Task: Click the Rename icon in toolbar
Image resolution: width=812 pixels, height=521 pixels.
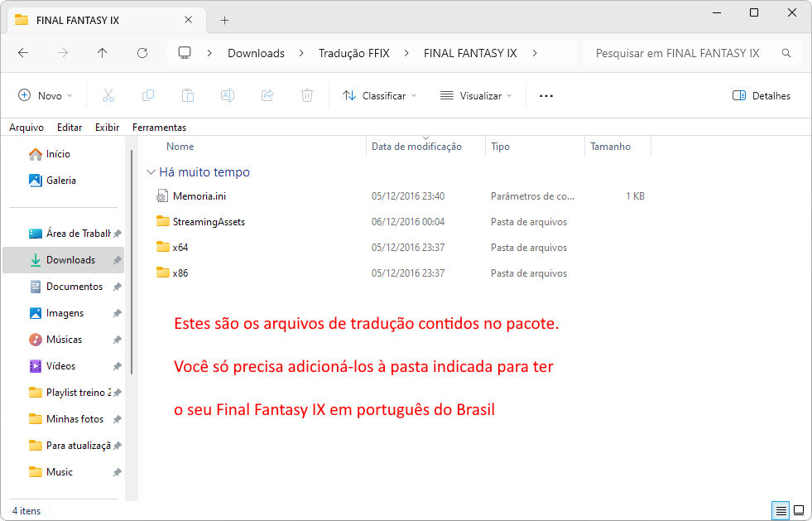Action: pos(228,95)
